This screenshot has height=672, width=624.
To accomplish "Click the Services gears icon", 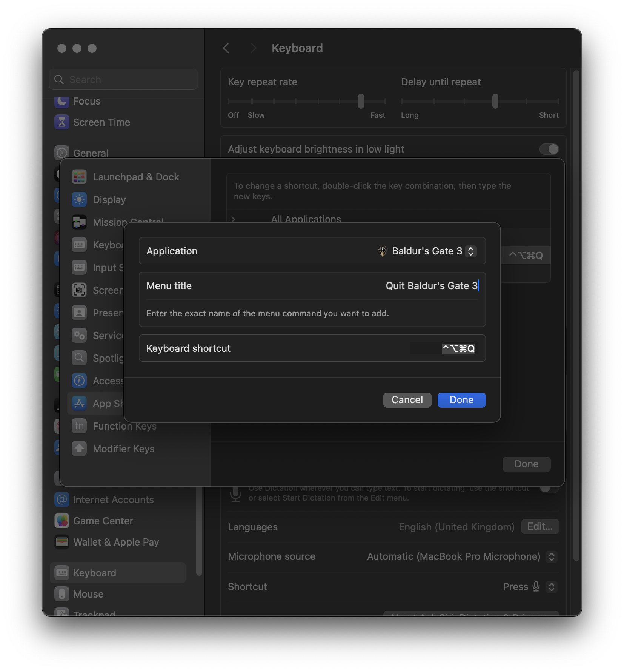I will tap(79, 336).
